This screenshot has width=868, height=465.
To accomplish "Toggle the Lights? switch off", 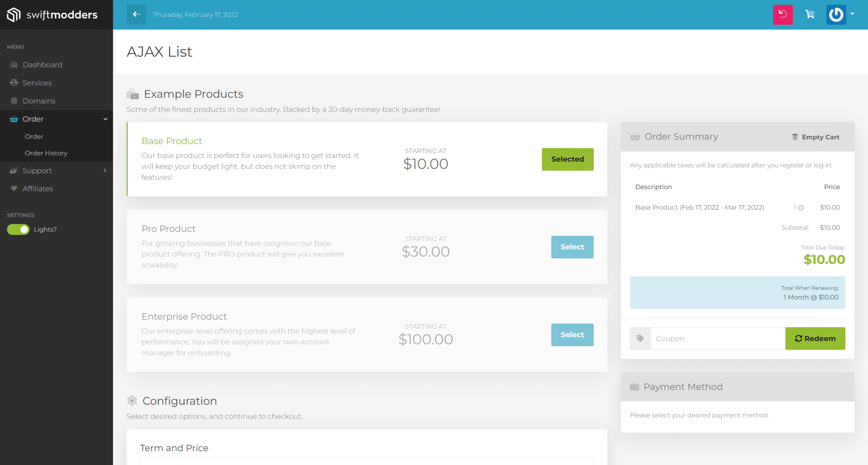I will (18, 229).
